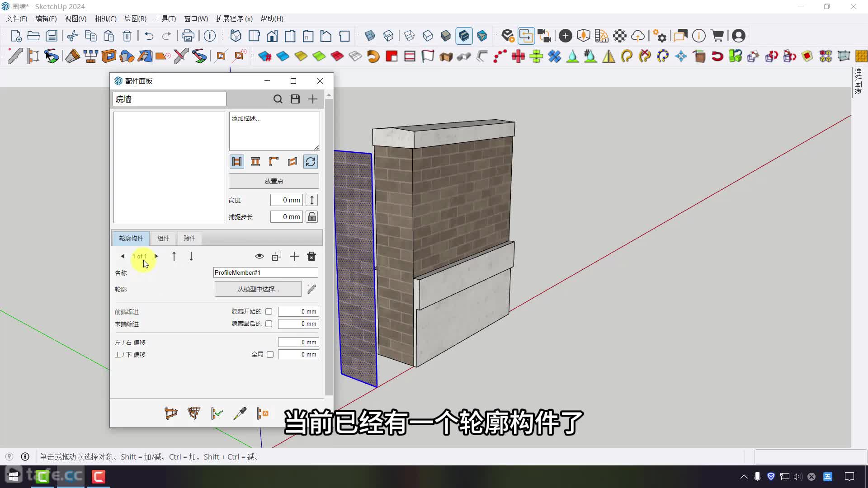The width and height of the screenshot is (868, 488).
Task: Open the 文件(F) menu
Action: (x=17, y=19)
